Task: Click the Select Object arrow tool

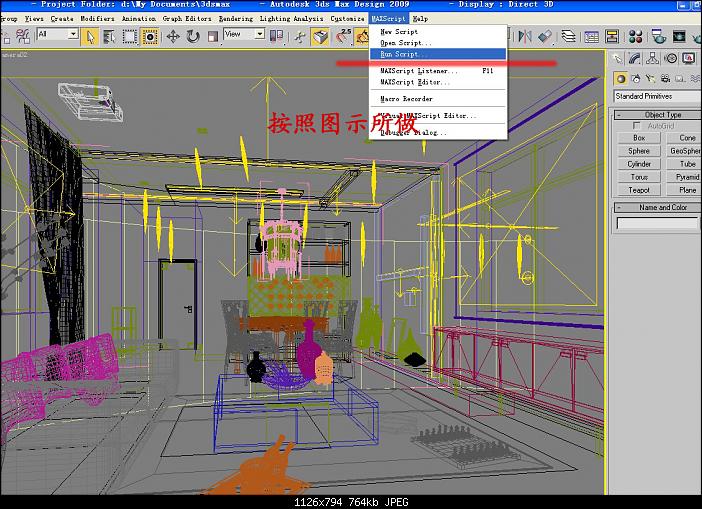Action: 90,36
